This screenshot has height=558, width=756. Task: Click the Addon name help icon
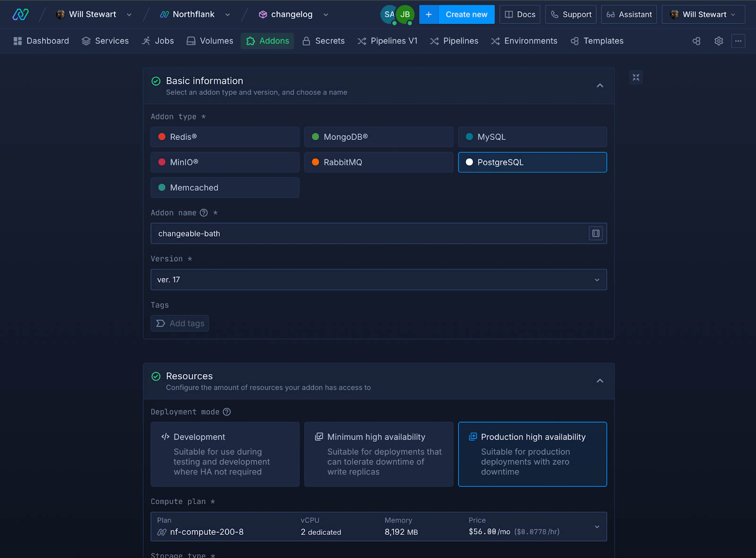pyautogui.click(x=204, y=213)
